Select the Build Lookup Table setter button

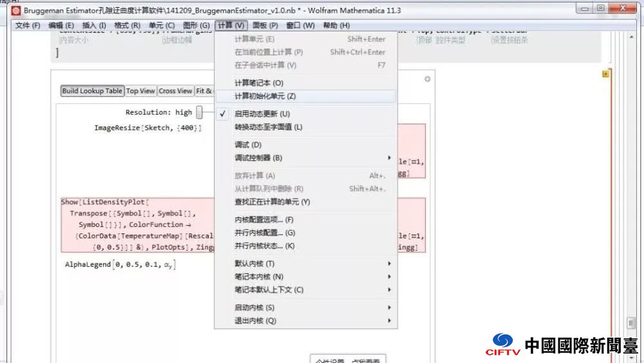point(92,91)
